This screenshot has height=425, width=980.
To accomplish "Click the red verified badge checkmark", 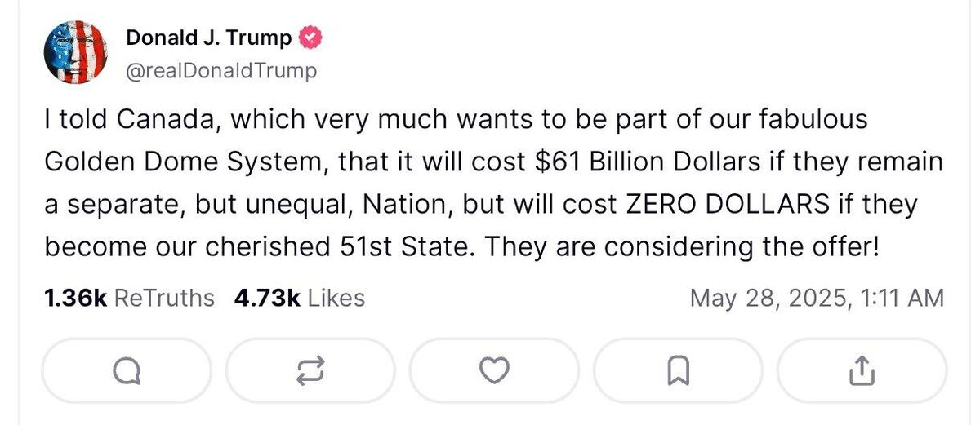I will tap(312, 38).
